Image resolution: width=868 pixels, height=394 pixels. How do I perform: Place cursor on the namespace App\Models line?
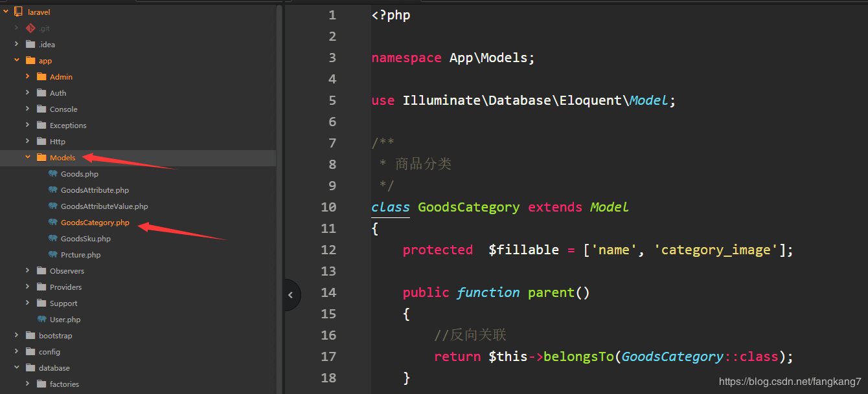point(453,58)
